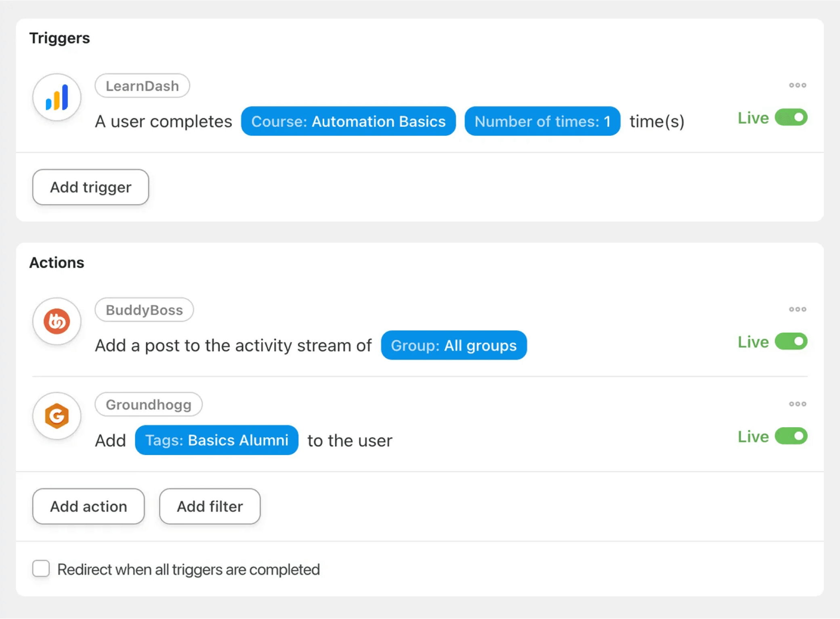Select the LearnDash integration label

[142, 86]
